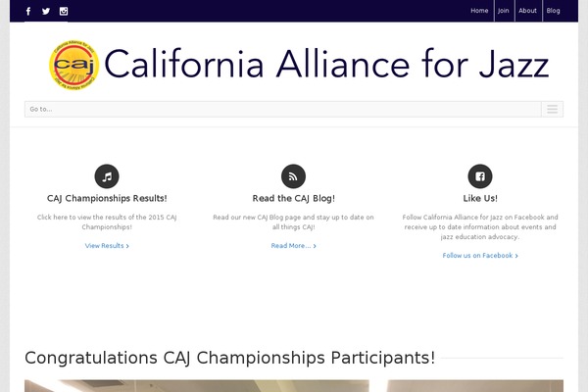Screen dimensions: 588x392
Task: Click the California Alliance for Jazz title banner
Action: point(326,65)
